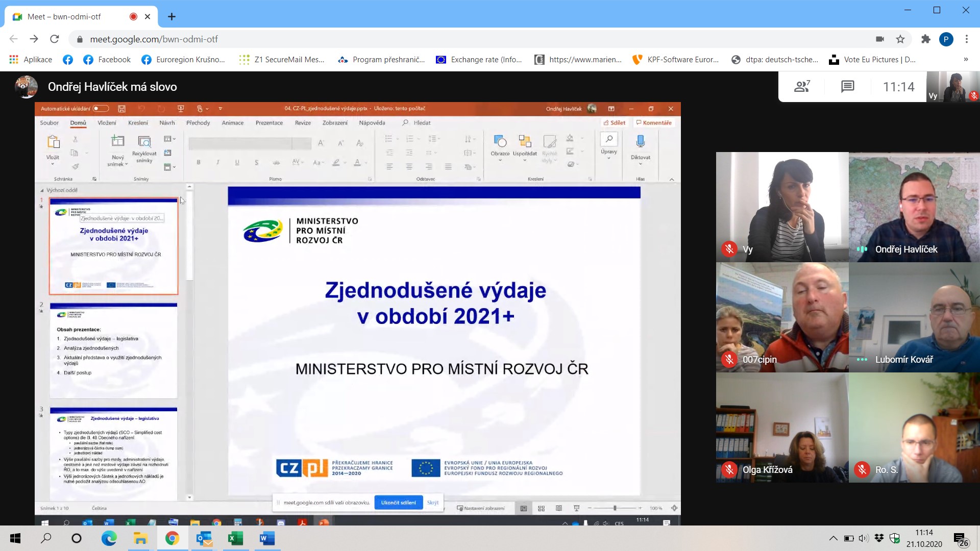Expand the Nový snímek dropdown arrow

click(x=126, y=164)
